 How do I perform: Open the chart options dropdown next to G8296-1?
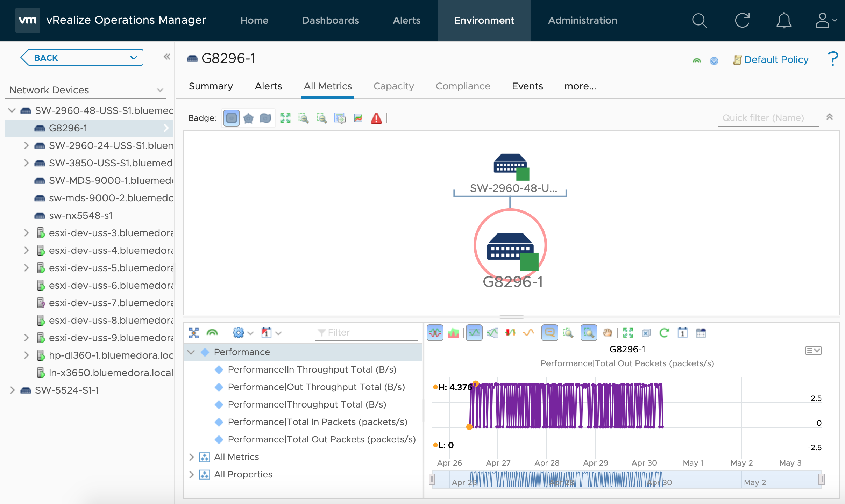click(x=813, y=350)
